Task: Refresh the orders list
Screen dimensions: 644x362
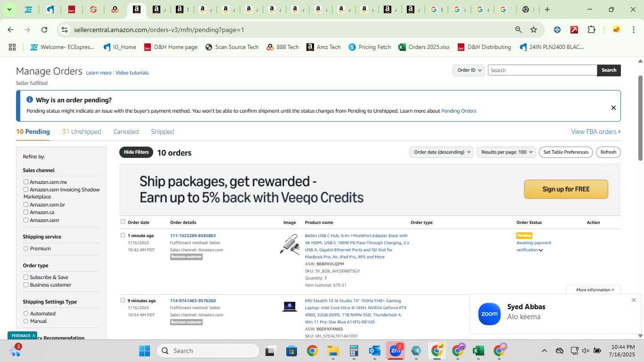Action: pos(608,152)
